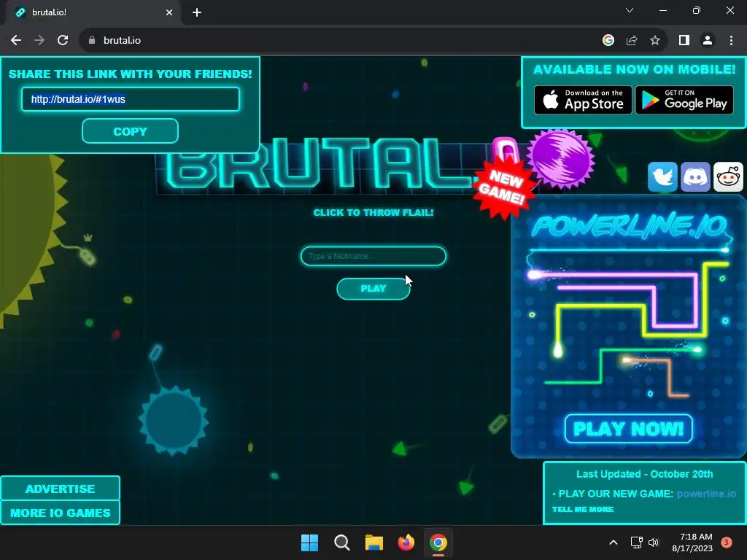
Task: Go forward to next page
Action: click(39, 41)
